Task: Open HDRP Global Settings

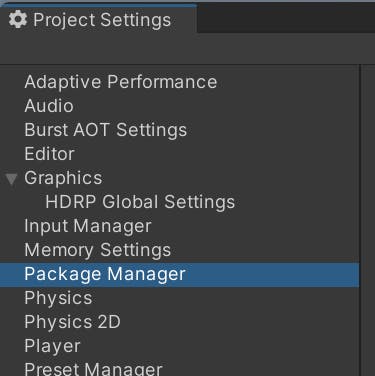Action: coord(140,202)
